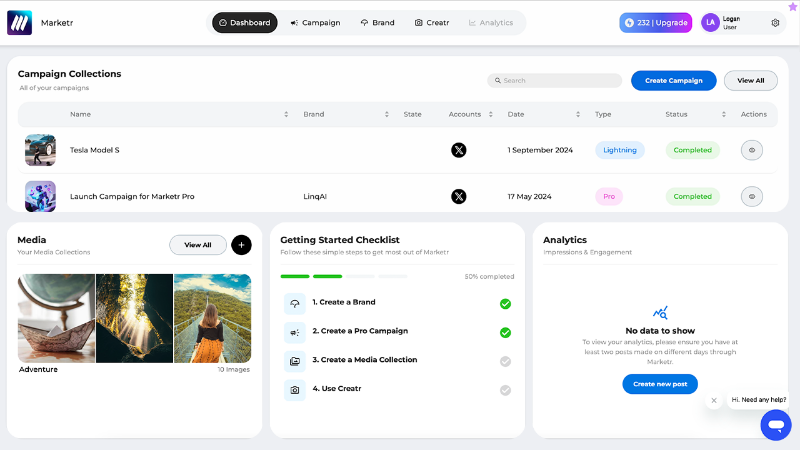The width and height of the screenshot is (800, 450).
Task: Click the Use Creatr camera icon
Action: pyautogui.click(x=295, y=390)
